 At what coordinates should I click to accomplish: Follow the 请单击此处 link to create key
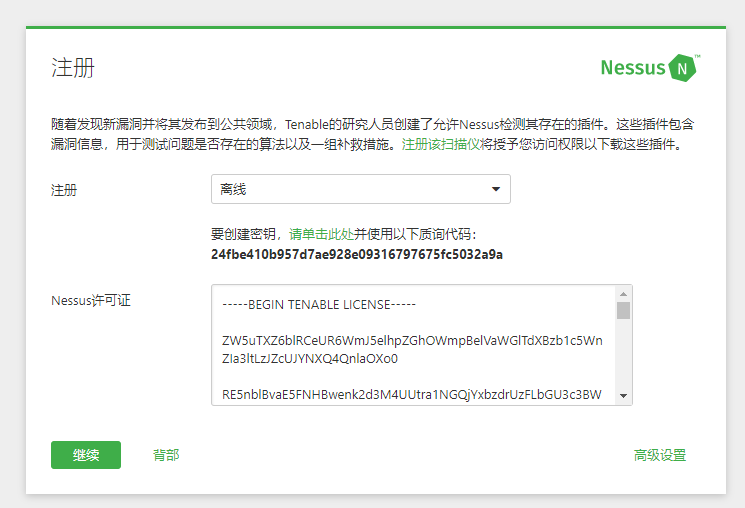pyautogui.click(x=321, y=234)
